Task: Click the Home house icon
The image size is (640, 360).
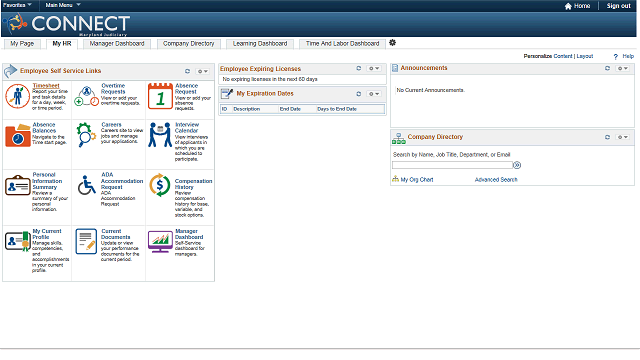Action: (568, 6)
